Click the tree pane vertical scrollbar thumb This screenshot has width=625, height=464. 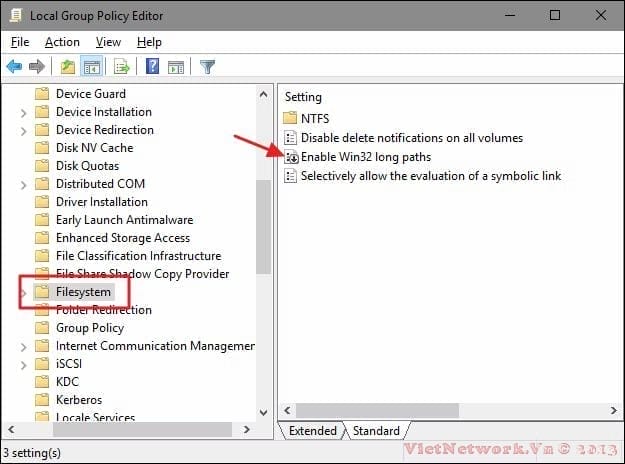[x=263, y=227]
